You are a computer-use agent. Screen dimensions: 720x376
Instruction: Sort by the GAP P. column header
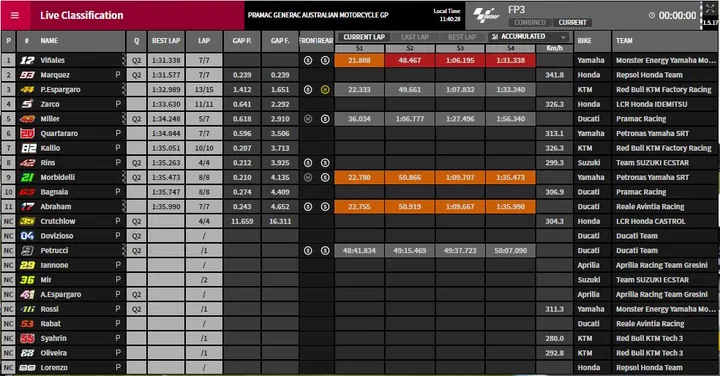click(x=242, y=41)
